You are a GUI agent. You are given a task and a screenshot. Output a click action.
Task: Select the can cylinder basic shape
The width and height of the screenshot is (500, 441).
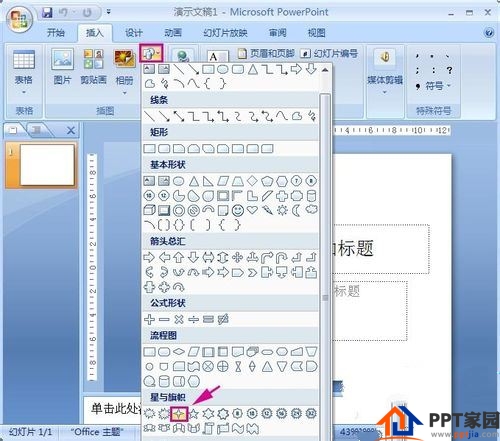[x=311, y=196]
